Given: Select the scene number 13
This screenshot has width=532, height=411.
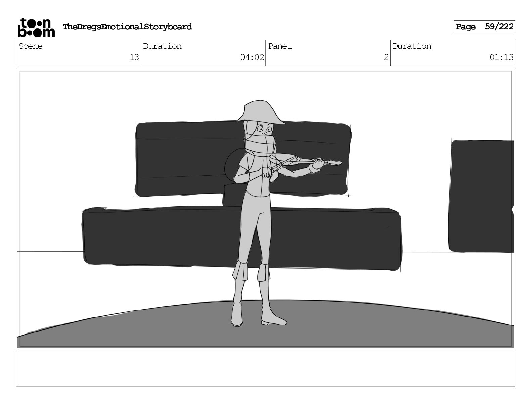Looking at the screenshot, I should (x=134, y=57).
